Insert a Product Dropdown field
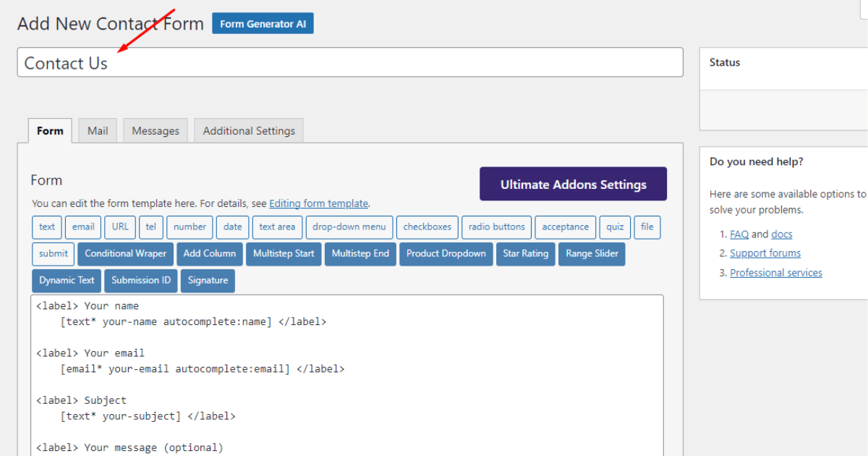 click(x=446, y=253)
